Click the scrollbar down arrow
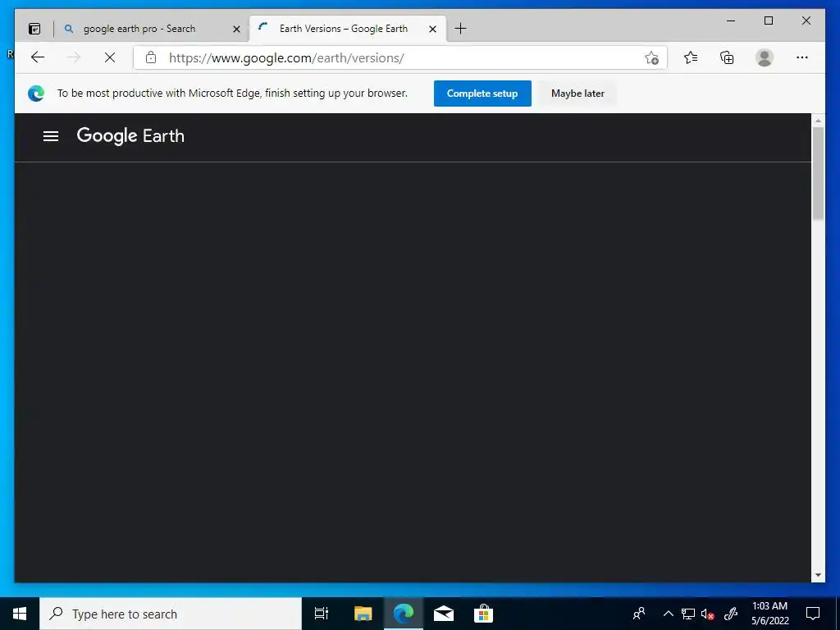The height and width of the screenshot is (630, 840). [x=818, y=575]
